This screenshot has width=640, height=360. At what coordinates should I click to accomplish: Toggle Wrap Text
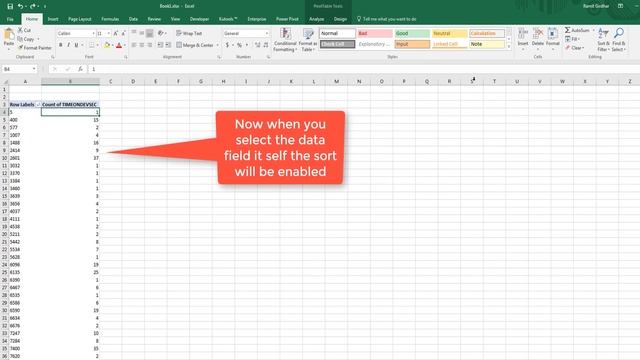189,33
